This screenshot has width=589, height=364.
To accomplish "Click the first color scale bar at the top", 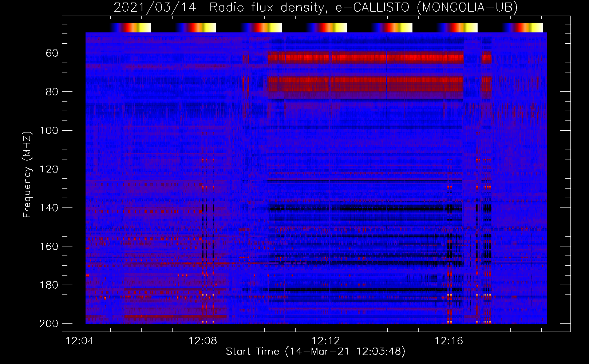I will pos(130,28).
